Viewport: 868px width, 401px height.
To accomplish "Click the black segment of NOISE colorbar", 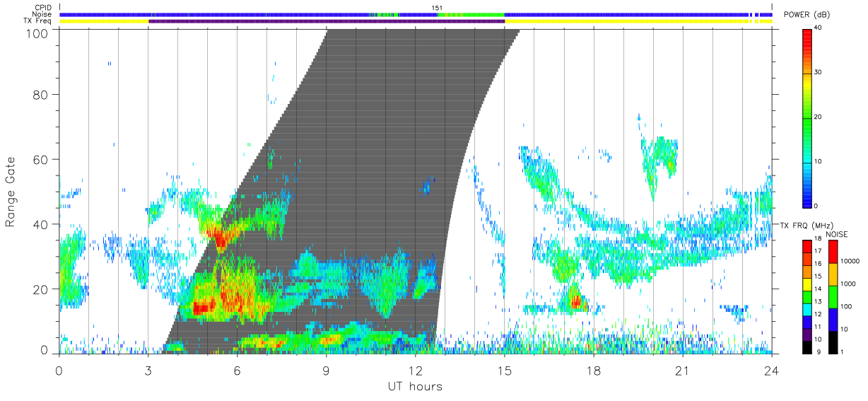I will point(832,342).
